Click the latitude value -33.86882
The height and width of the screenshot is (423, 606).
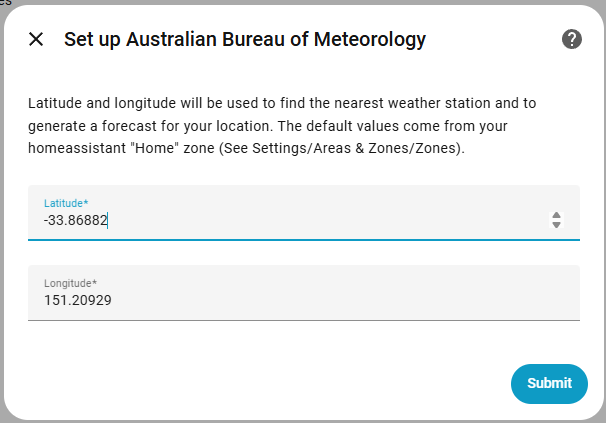click(x=75, y=220)
